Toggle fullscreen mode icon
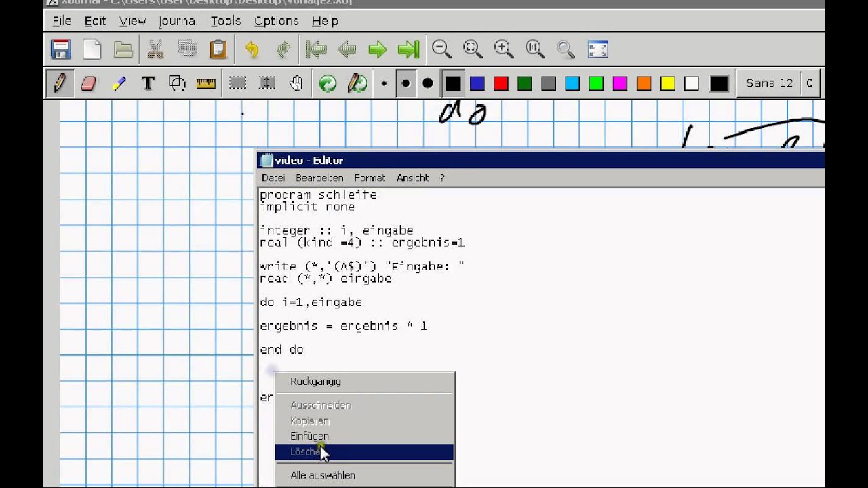This screenshot has height=488, width=868. click(597, 49)
